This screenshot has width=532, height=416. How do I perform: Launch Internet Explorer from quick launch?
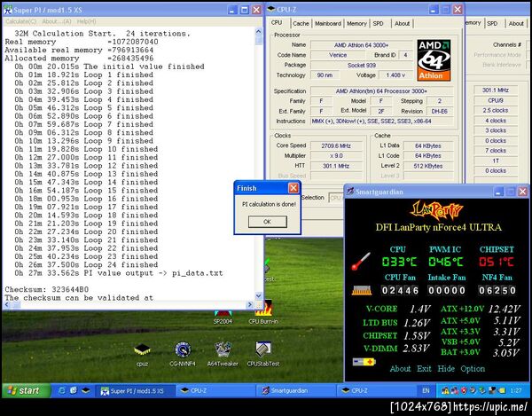coord(62,390)
